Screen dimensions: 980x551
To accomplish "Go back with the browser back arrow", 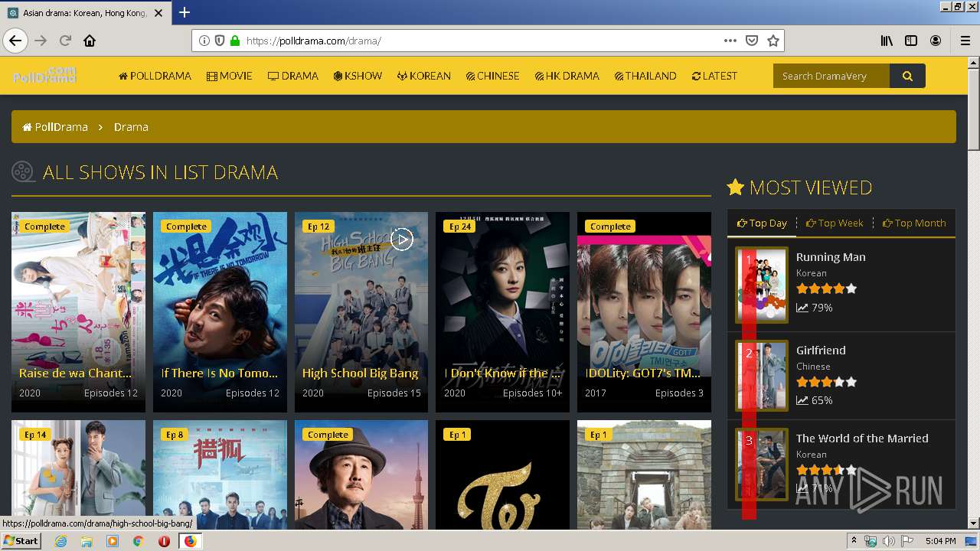I will [x=15, y=41].
